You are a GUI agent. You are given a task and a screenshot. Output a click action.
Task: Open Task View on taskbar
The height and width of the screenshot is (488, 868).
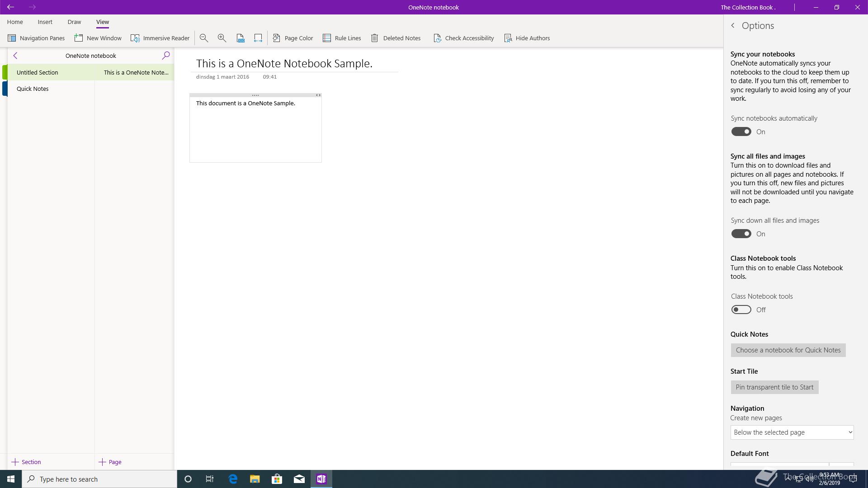click(210, 479)
